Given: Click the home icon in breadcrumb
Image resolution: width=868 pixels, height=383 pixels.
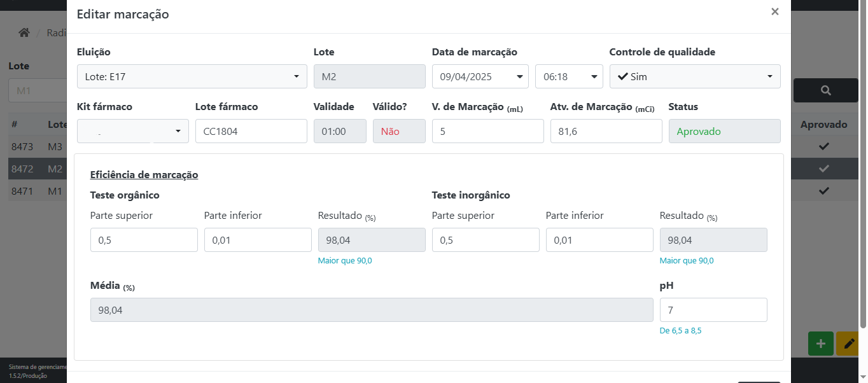Looking at the screenshot, I should pos(24,32).
